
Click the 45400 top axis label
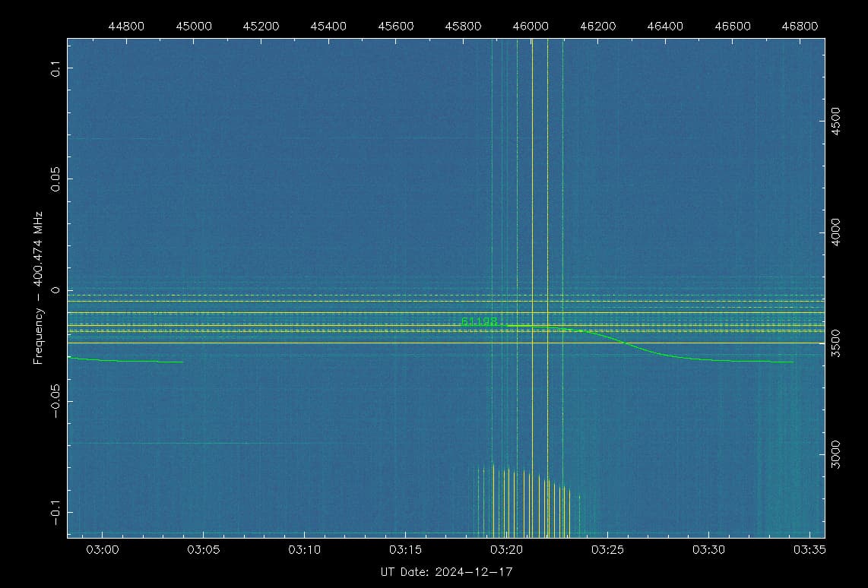(x=328, y=27)
